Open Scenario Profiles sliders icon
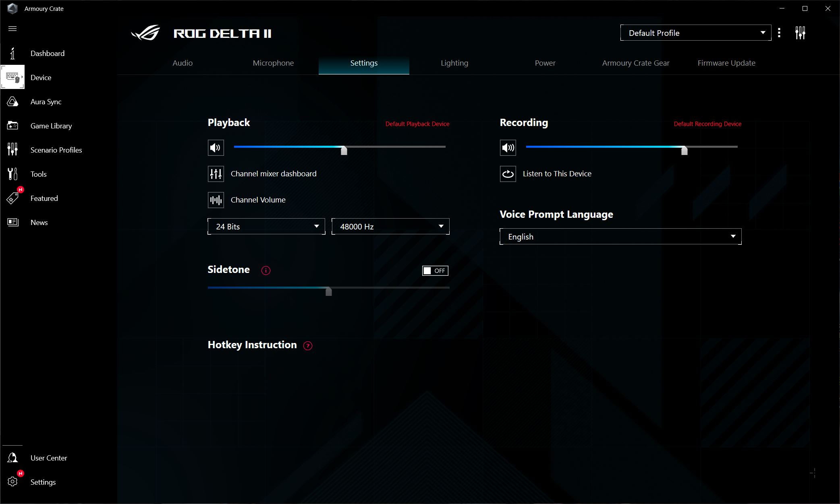Viewport: 840px width, 504px height. [12, 149]
